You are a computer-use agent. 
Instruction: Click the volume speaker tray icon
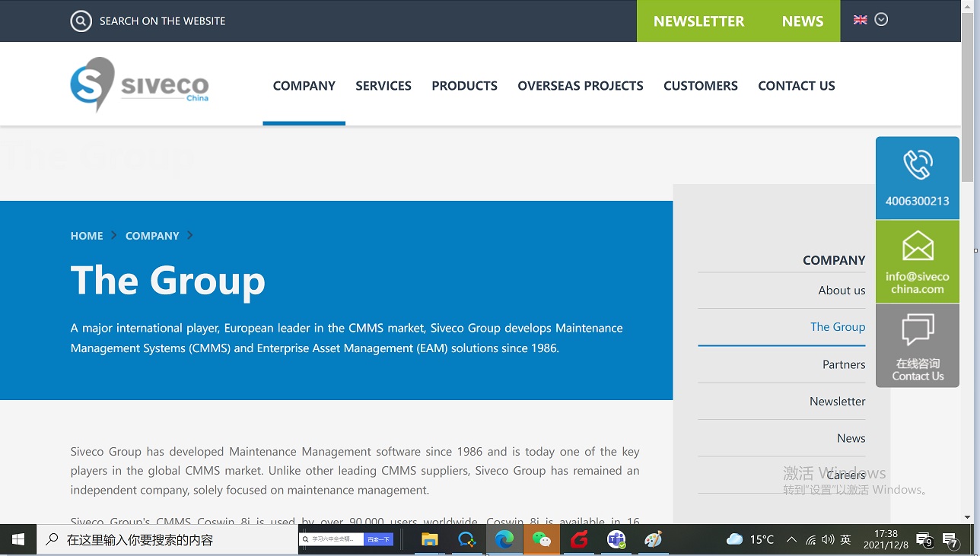(x=828, y=540)
